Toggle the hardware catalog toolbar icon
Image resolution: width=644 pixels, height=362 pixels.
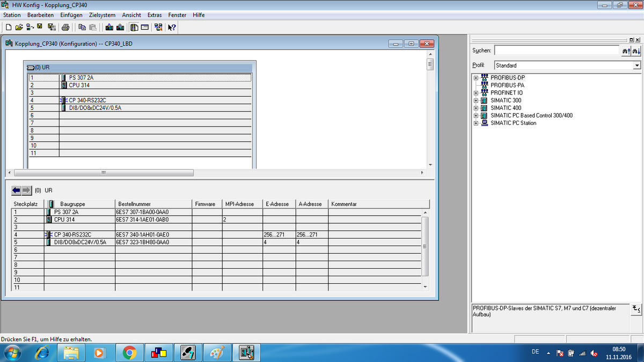click(x=134, y=27)
